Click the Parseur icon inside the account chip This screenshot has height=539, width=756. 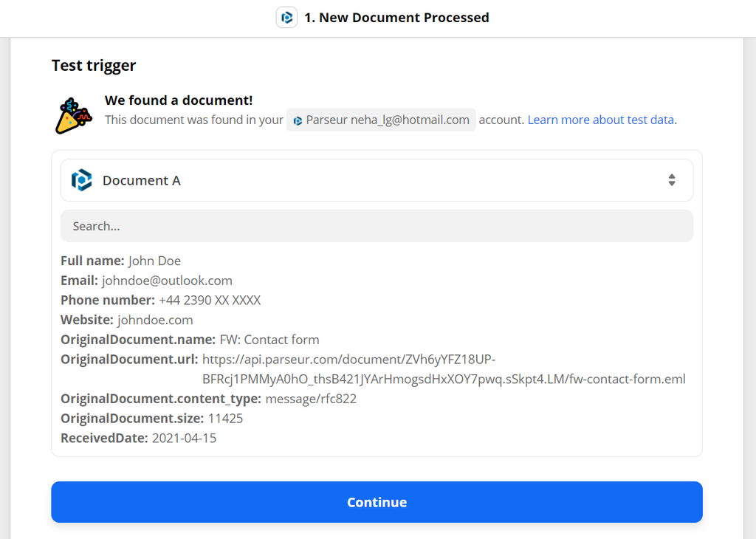(x=298, y=119)
